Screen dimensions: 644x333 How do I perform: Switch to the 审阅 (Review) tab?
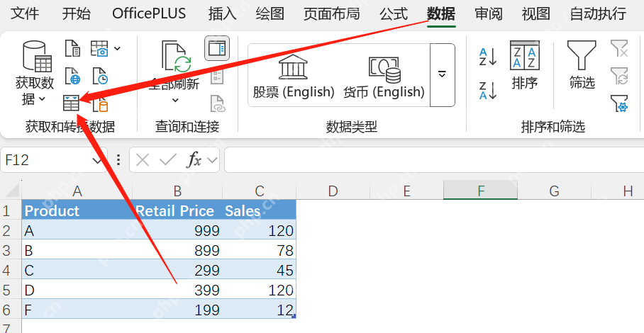pyautogui.click(x=489, y=13)
